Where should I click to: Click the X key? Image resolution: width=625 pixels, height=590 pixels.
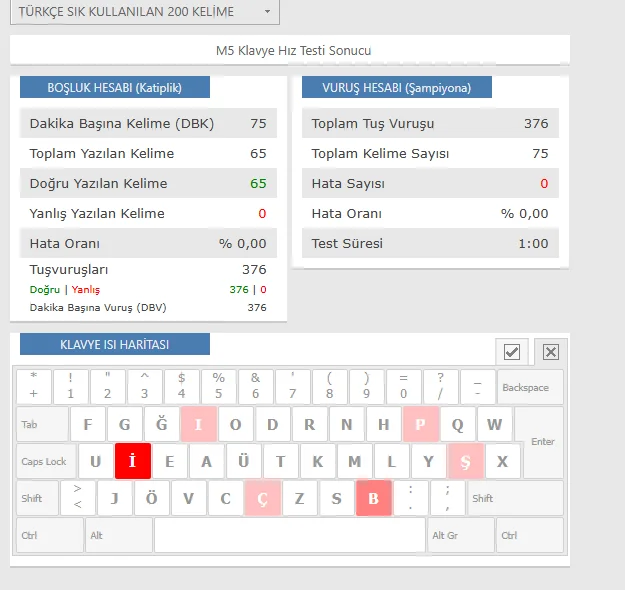coord(503,461)
